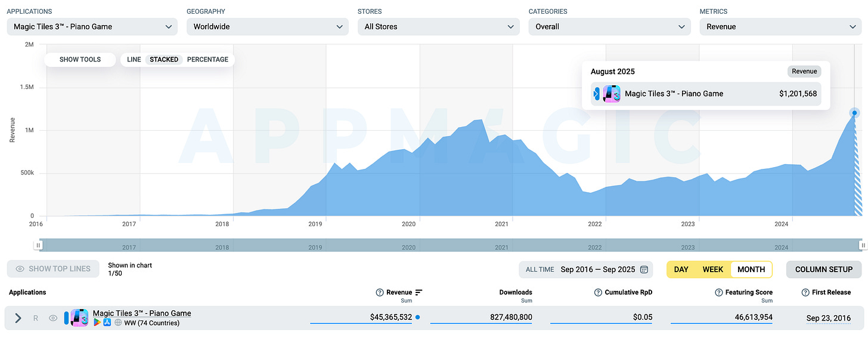Set granularity to Week

[713, 269]
